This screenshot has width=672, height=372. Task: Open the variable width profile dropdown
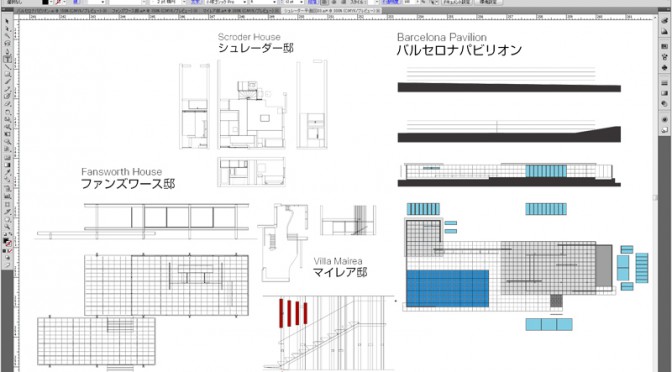144,2
